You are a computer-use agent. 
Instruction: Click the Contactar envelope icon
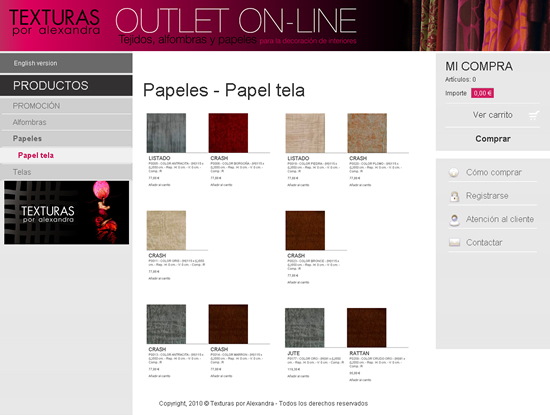(x=454, y=242)
